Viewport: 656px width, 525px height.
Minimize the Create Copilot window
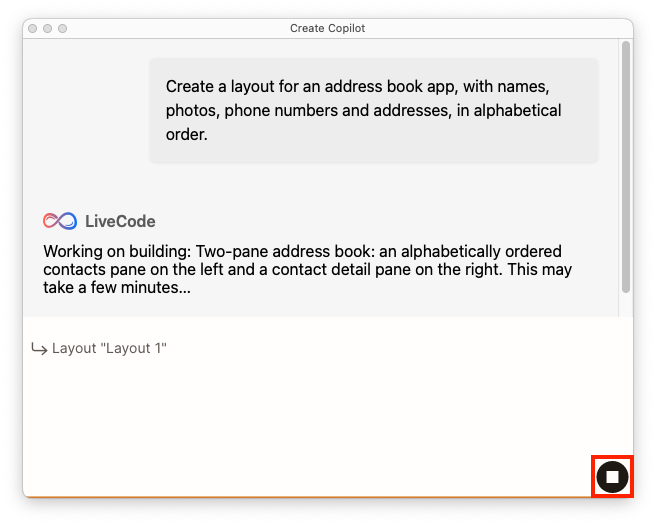pos(48,29)
